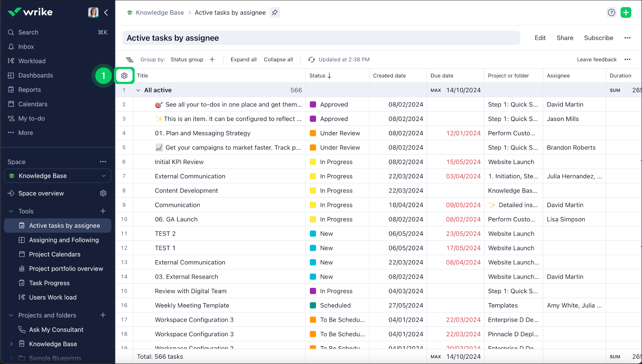Collapse the Tools section in sidebar
The width and height of the screenshot is (642, 364).
[11, 211]
